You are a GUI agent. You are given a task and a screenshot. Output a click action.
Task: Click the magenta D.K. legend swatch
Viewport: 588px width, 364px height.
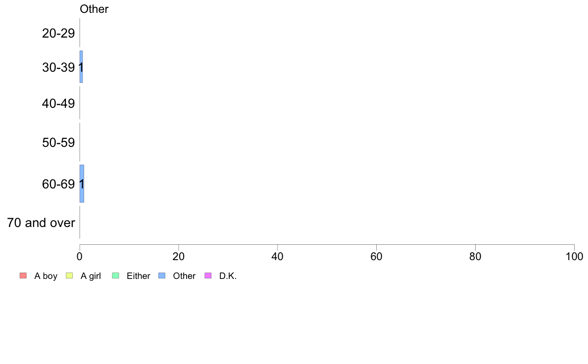[x=208, y=275]
